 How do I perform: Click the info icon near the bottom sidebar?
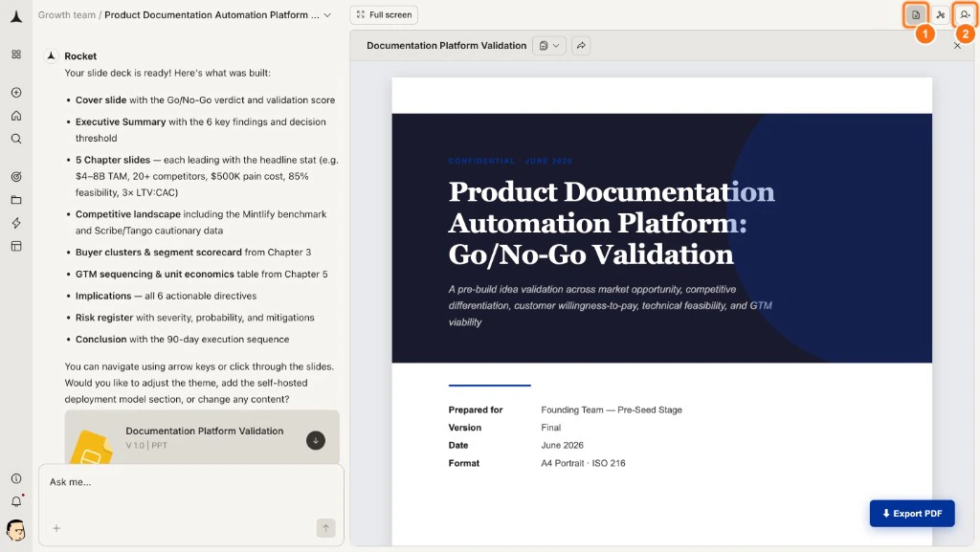15,477
